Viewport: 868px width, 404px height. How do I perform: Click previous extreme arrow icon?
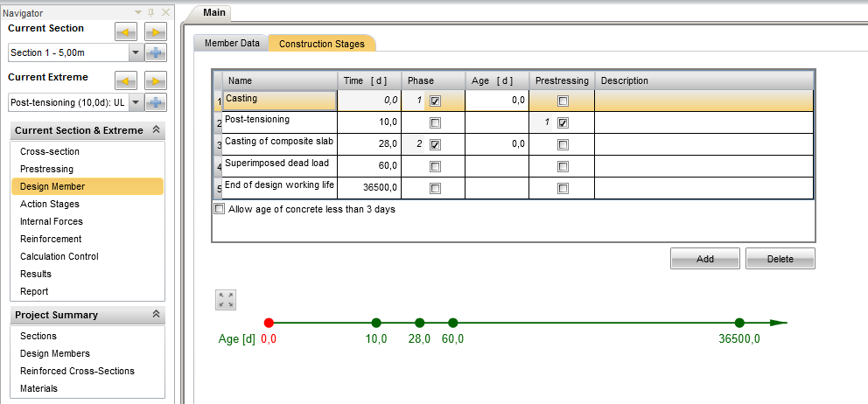[x=127, y=81]
